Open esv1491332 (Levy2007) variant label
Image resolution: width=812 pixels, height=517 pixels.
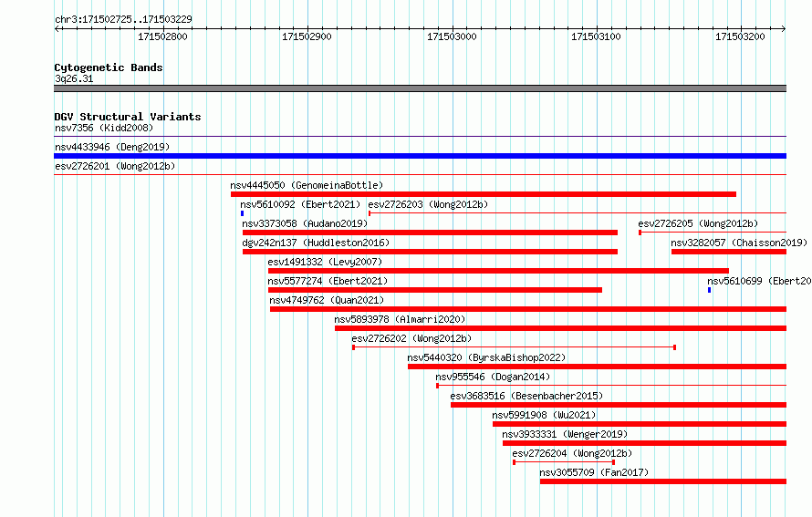point(325,262)
